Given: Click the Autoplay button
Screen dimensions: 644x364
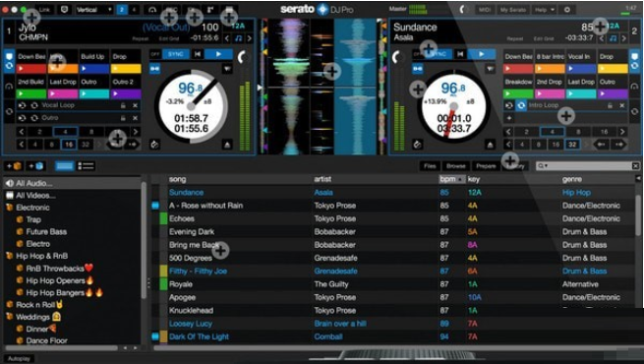Looking at the screenshot, I should (19, 359).
